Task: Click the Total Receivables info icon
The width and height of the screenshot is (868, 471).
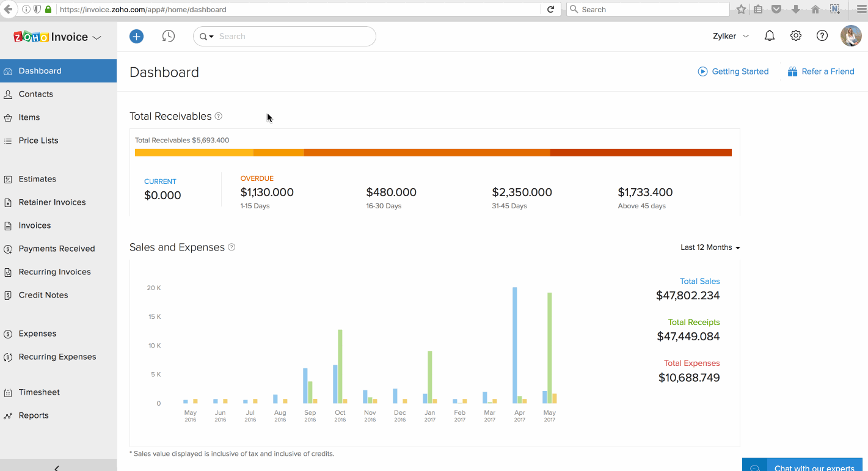Action: (219, 116)
